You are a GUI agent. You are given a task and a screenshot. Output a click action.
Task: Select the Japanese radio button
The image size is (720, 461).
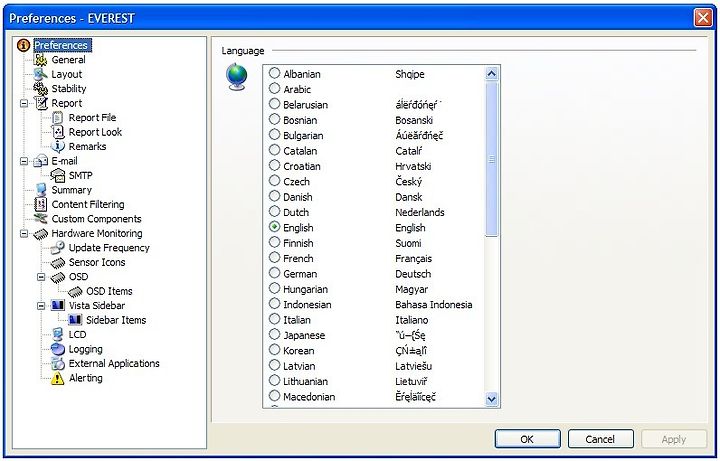point(274,334)
